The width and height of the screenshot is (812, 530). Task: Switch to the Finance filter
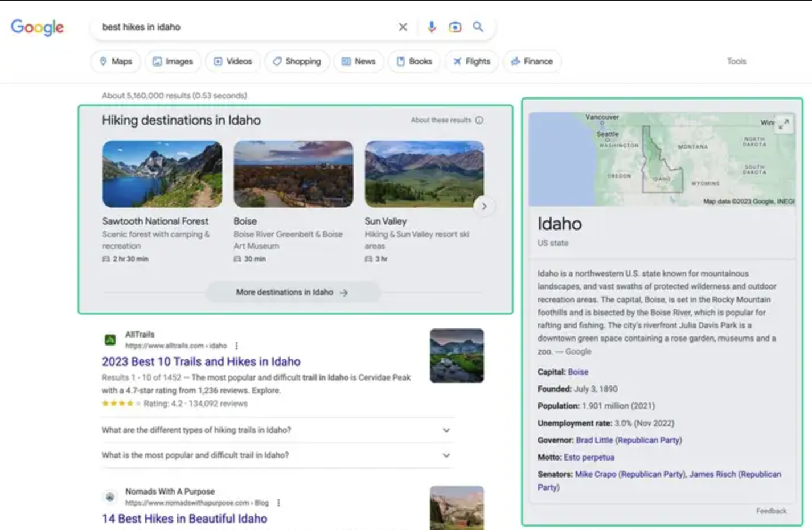click(x=532, y=61)
